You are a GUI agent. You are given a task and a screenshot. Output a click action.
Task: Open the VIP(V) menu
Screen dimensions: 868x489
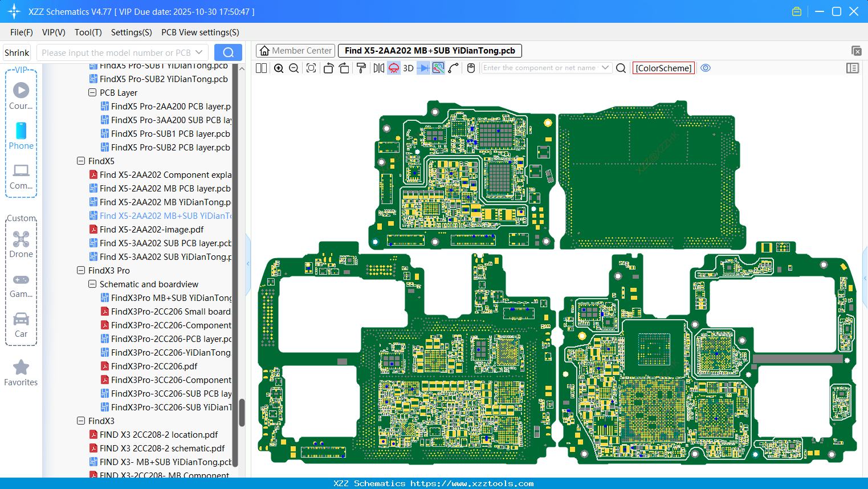coord(54,32)
